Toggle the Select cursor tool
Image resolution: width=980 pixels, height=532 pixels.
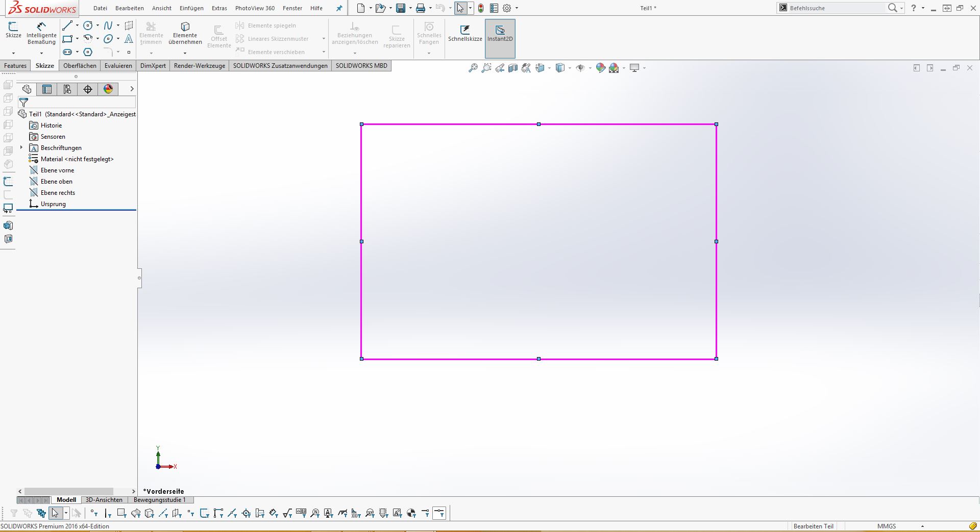460,8
